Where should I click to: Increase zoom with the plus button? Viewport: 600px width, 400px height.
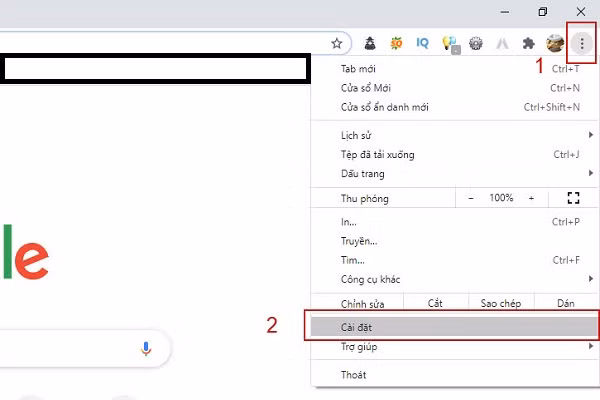pyautogui.click(x=531, y=198)
